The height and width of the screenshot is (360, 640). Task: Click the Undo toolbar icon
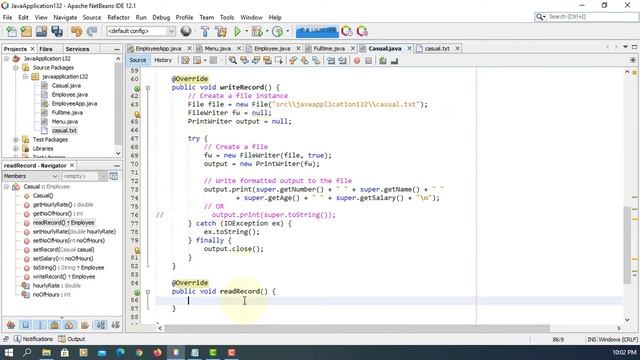pos(76,31)
